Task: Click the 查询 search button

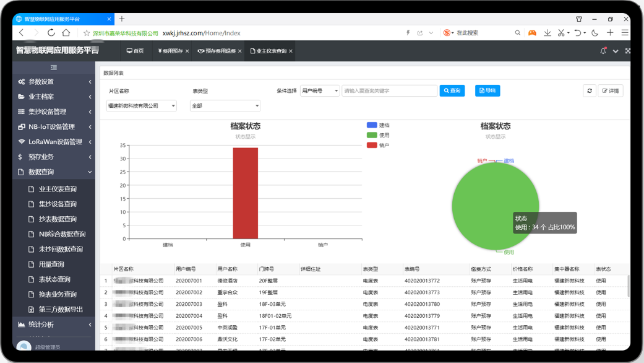Action: (452, 91)
